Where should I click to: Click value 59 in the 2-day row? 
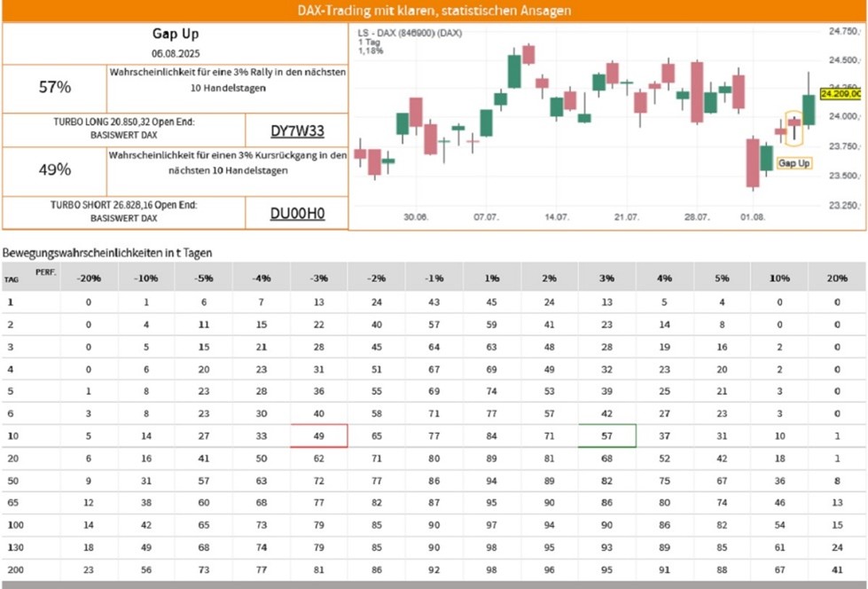click(491, 325)
